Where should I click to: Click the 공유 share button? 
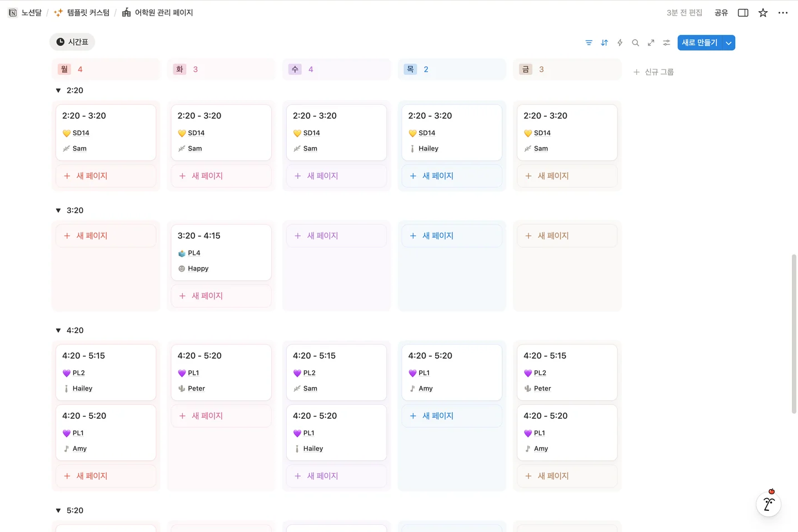tap(721, 12)
